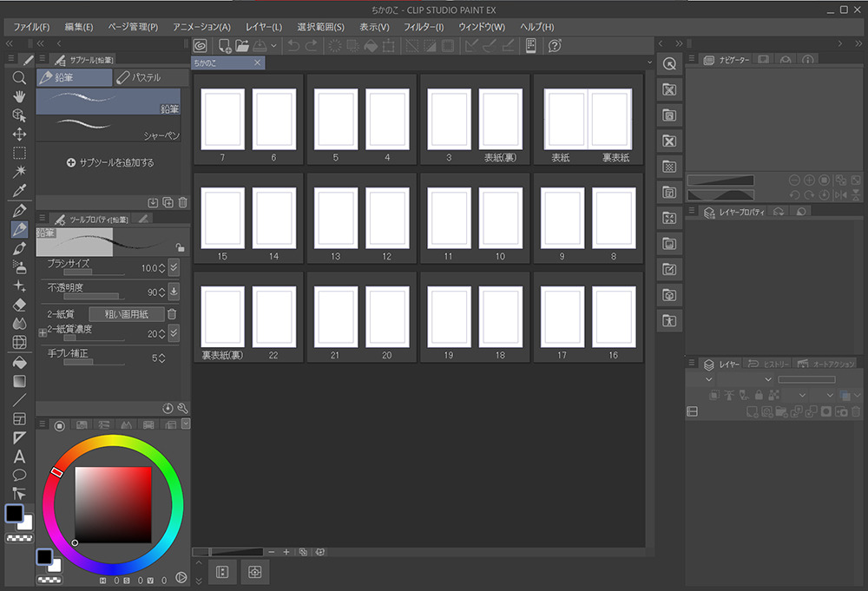Select the Zoom magnifier tool
Image resolution: width=868 pixels, height=591 pixels.
click(19, 78)
